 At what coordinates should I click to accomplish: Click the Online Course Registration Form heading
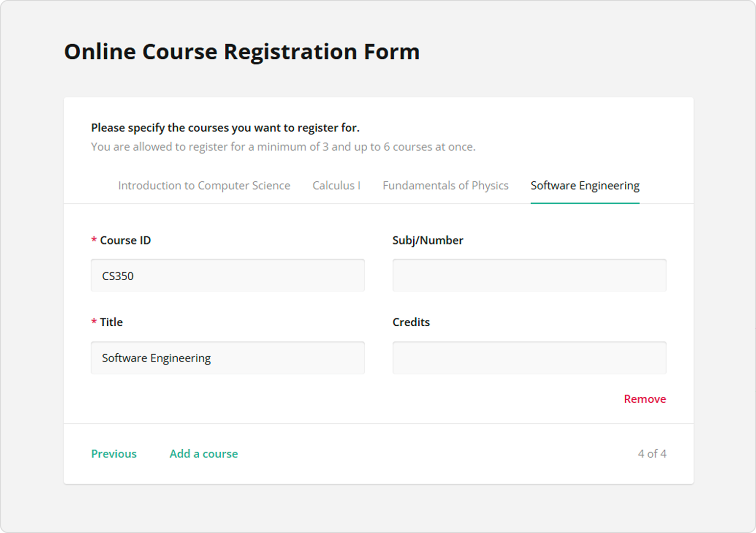coord(242,52)
